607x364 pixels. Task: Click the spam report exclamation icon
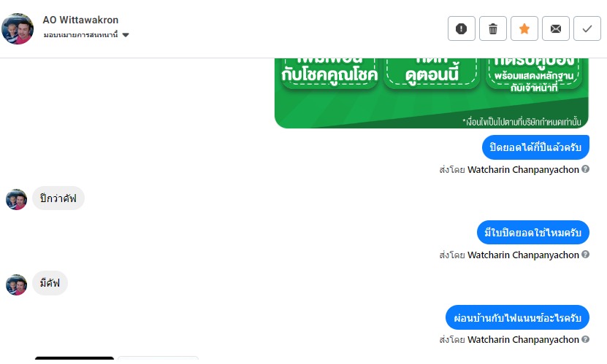click(461, 28)
